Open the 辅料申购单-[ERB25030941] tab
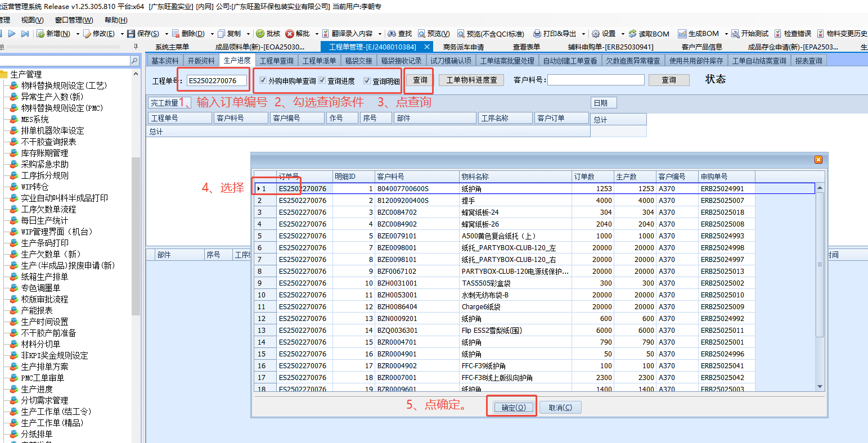The width and height of the screenshot is (868, 443). 610,47
